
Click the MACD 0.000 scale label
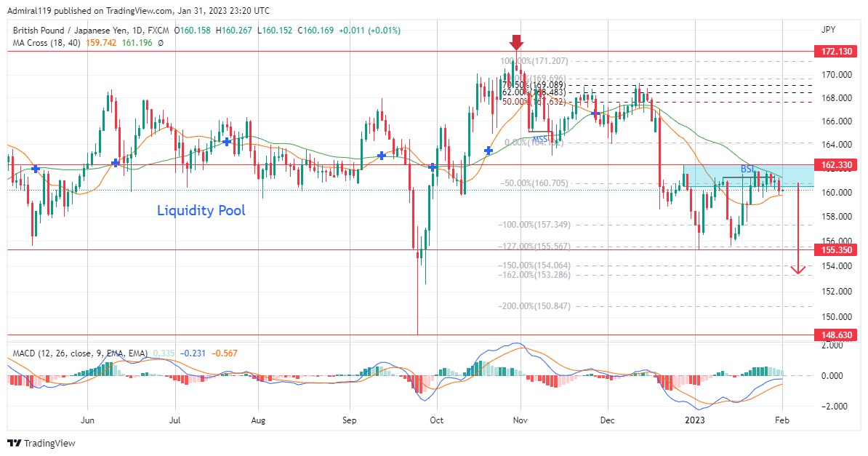(832, 376)
